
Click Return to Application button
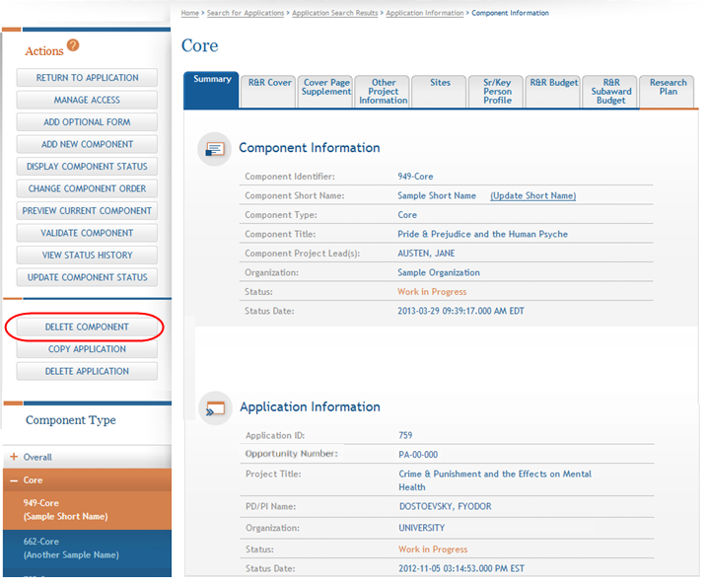click(87, 78)
